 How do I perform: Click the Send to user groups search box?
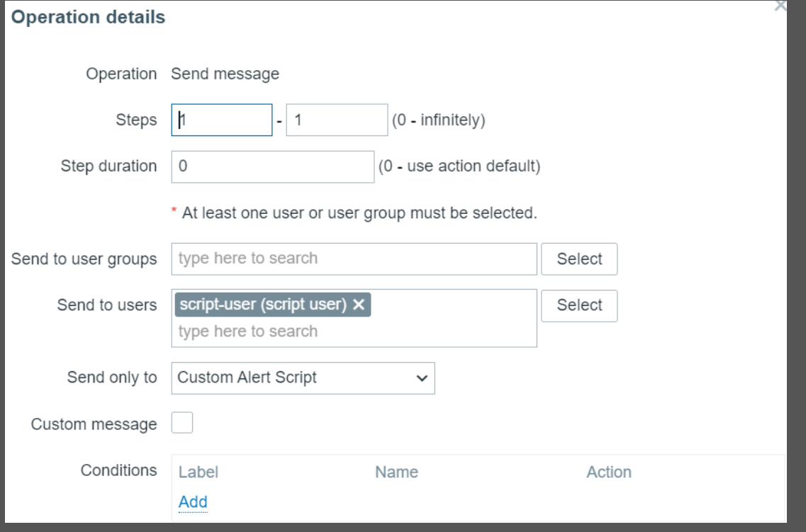pyautogui.click(x=354, y=259)
